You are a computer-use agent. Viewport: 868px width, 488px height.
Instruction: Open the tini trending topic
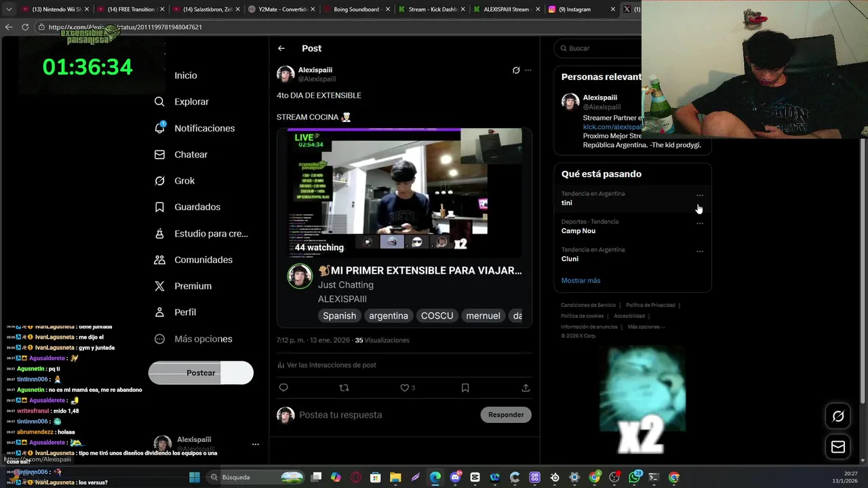(x=632, y=199)
